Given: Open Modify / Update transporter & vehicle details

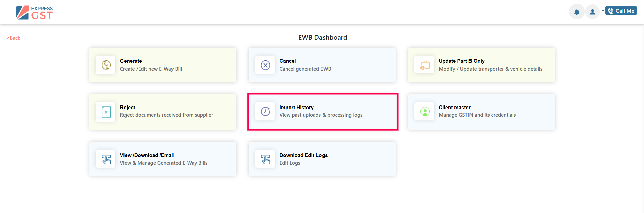Looking at the screenshot, I should click(490, 69).
